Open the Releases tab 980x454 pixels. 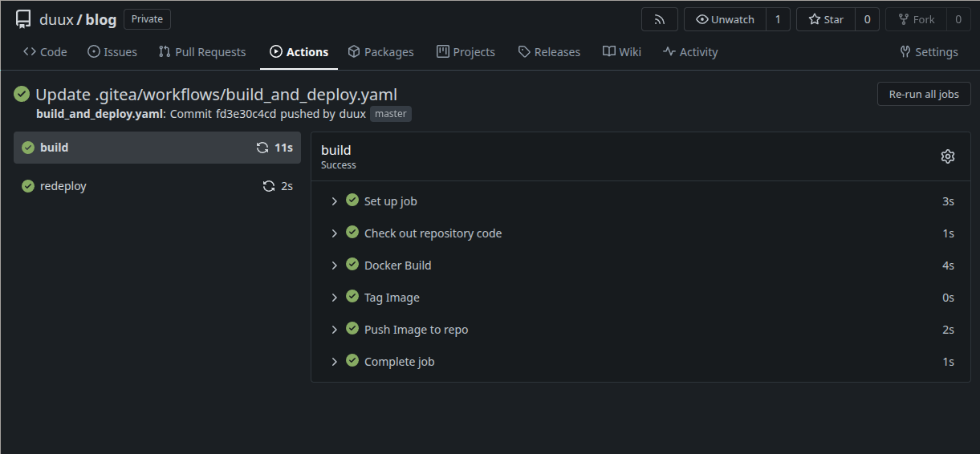tap(549, 52)
